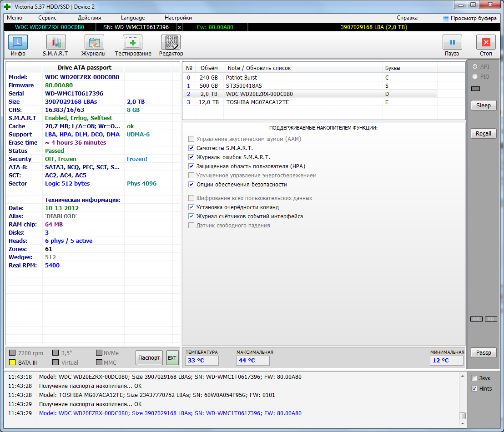Click the 7200 rpm indicator box
Image resolution: width=504 pixels, height=432 pixels.
point(12,352)
